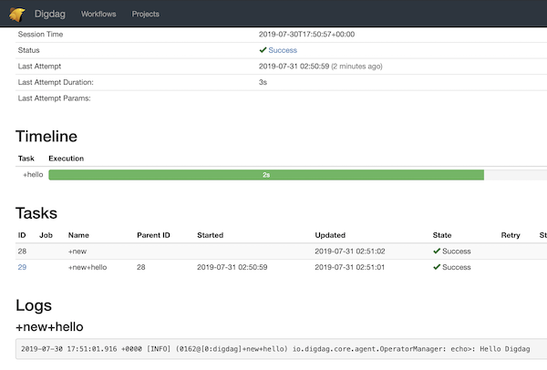This screenshot has height=370, width=547.
Task: Click the Last Attempt Params label
Action: [x=54, y=98]
